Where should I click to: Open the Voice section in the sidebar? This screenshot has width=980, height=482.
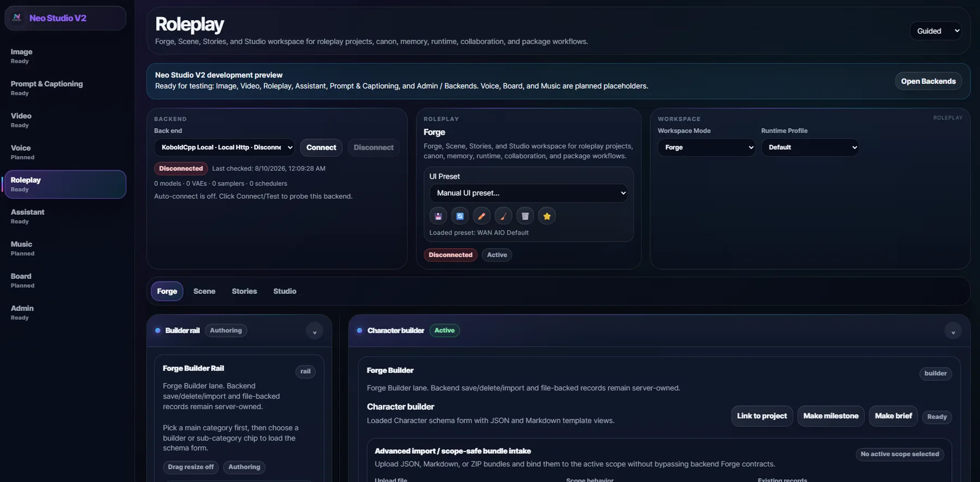[x=65, y=152]
